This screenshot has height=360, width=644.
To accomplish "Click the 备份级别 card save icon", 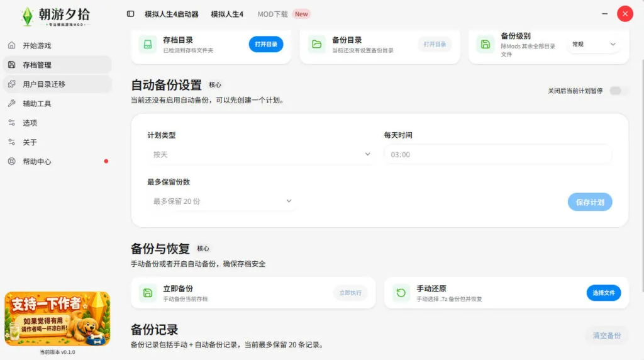I will (x=485, y=45).
